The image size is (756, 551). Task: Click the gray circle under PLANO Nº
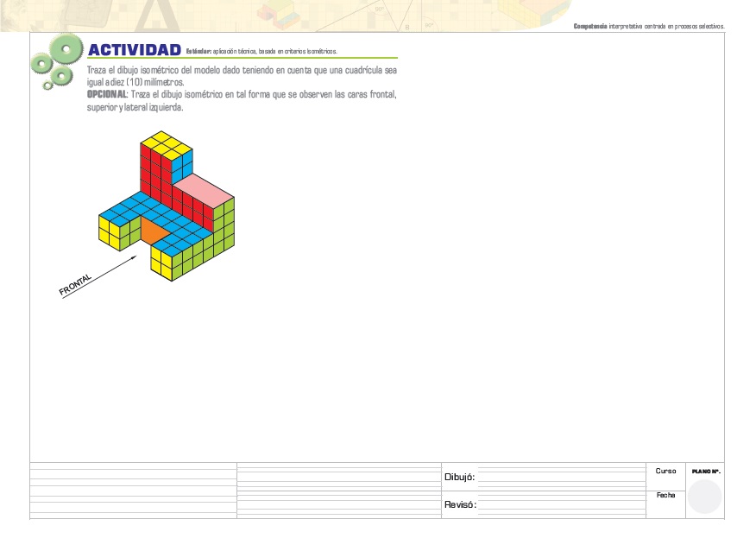(x=705, y=497)
